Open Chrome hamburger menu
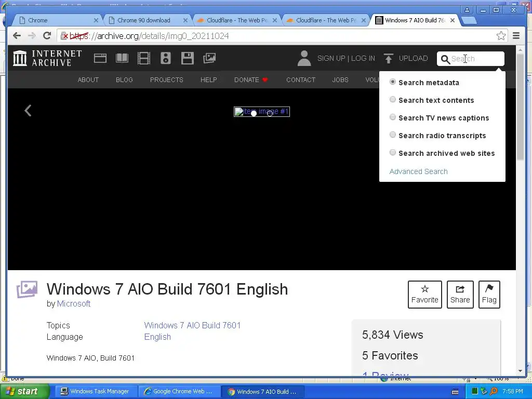The image size is (532, 399). 516,36
